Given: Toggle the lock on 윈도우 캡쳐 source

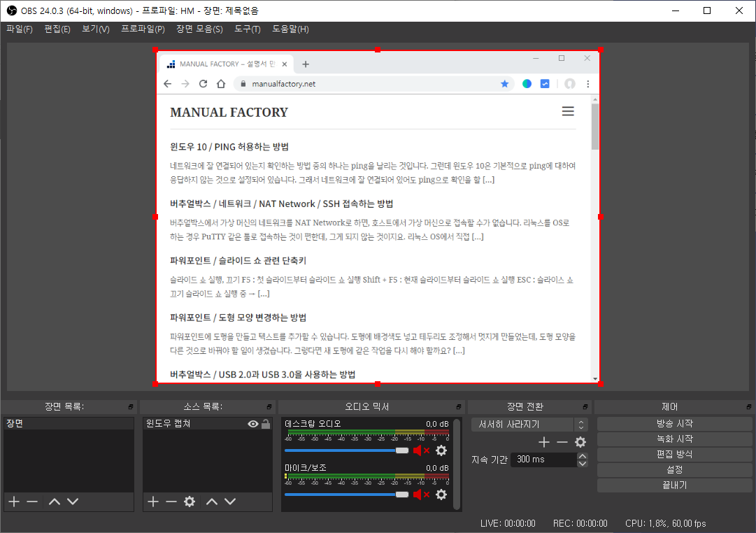Looking at the screenshot, I should (x=266, y=424).
